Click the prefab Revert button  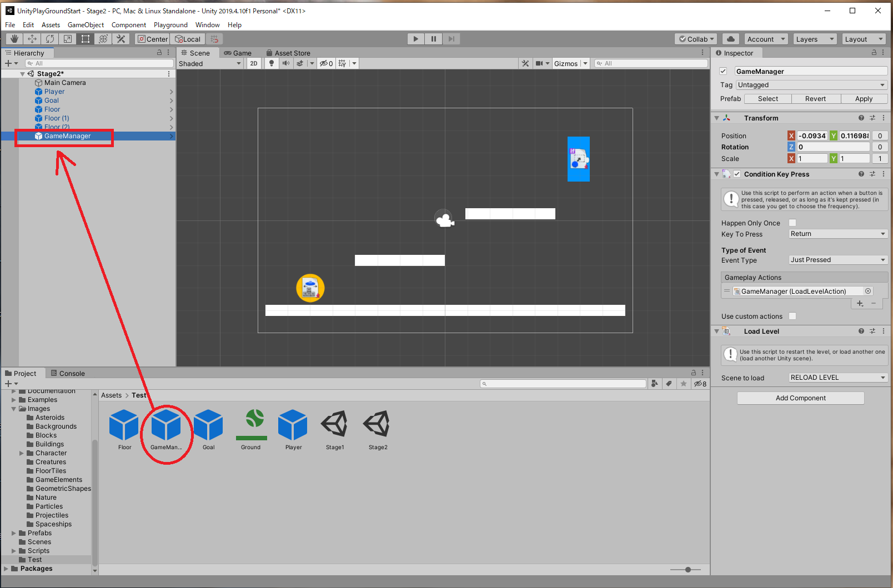(x=815, y=99)
